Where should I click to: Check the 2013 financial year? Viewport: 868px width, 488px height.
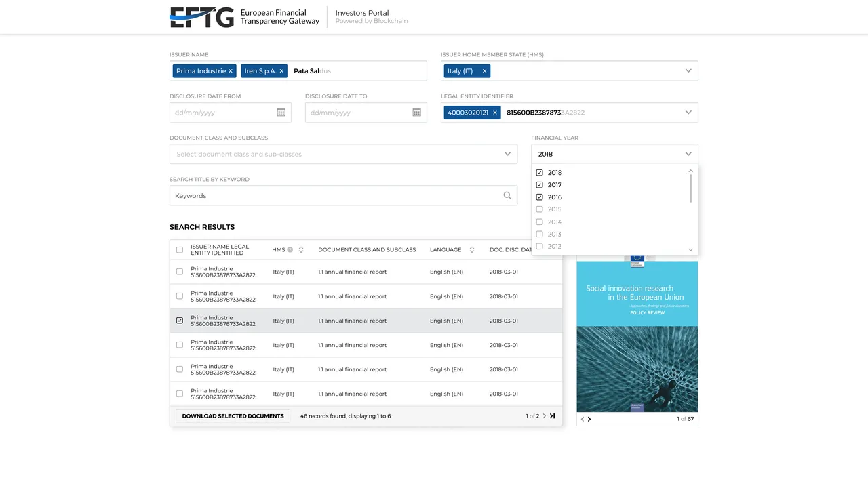click(x=539, y=234)
